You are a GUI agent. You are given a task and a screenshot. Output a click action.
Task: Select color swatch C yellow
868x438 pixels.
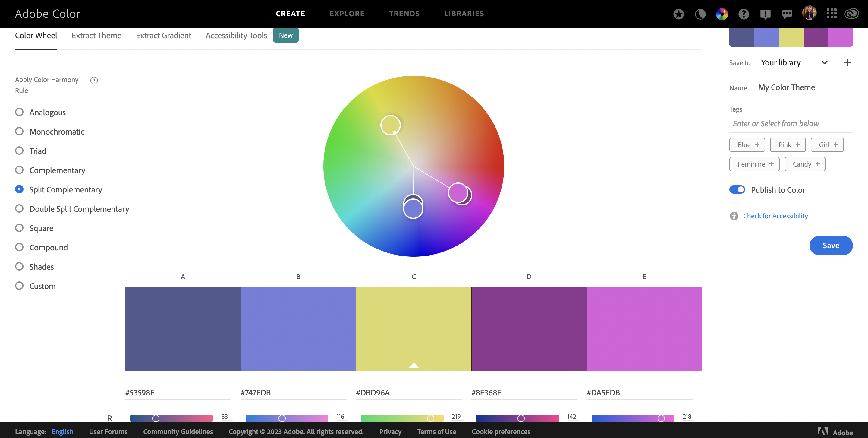(x=414, y=329)
